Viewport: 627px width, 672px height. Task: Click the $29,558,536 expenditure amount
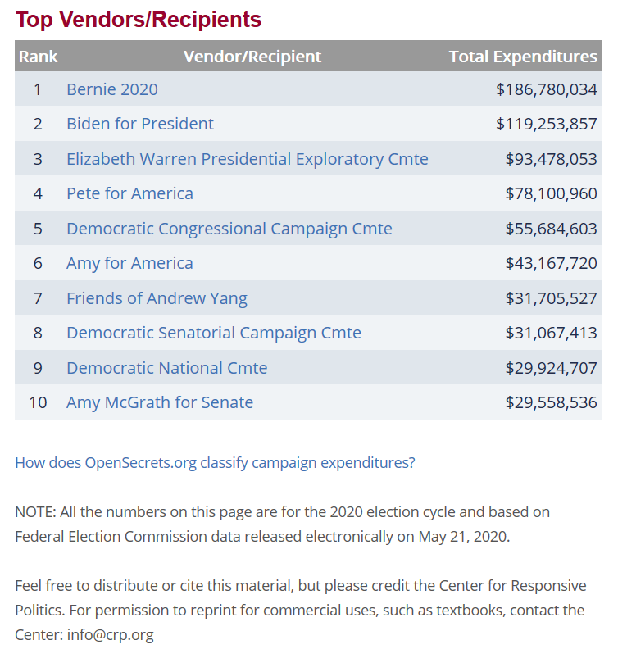click(x=551, y=402)
